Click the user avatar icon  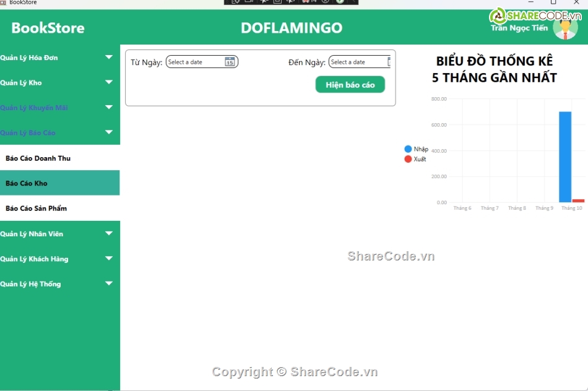click(x=565, y=28)
